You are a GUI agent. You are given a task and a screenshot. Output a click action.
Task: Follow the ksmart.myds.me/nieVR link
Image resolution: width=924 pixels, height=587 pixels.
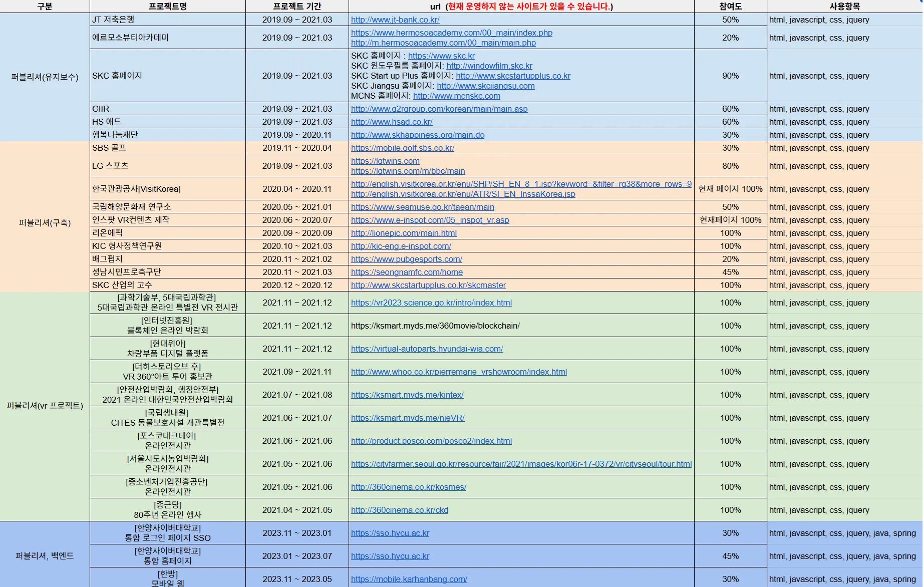[x=408, y=418]
